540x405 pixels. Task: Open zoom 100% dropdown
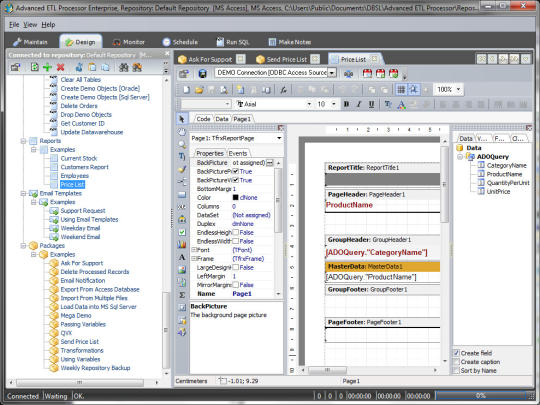tap(458, 90)
